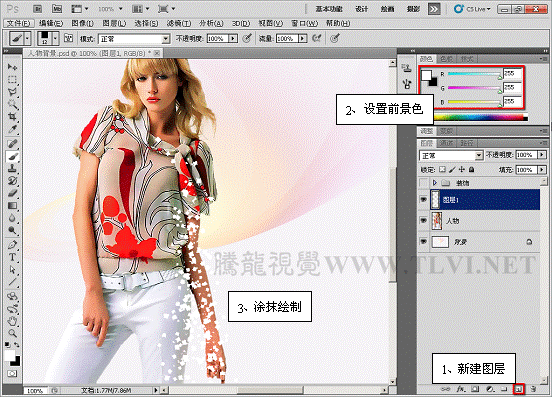Click the 基本功能 workspace button
This screenshot has width=552, height=397.
(x=329, y=9)
